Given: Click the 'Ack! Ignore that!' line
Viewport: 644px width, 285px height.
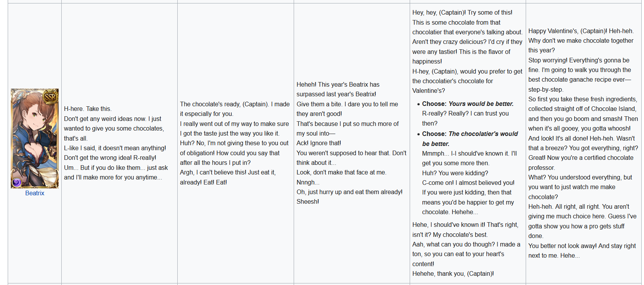Looking at the screenshot, I should pyautogui.click(x=319, y=143).
